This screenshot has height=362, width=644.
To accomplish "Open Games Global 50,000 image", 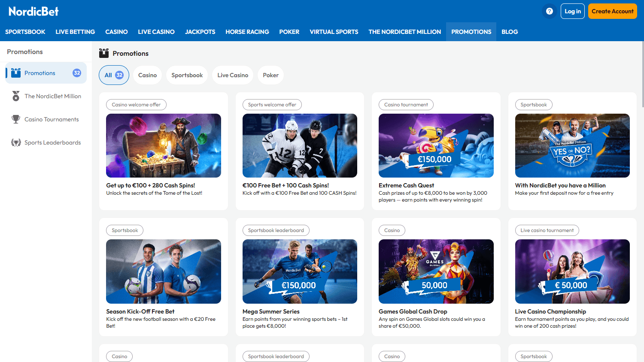I will 436,271.
